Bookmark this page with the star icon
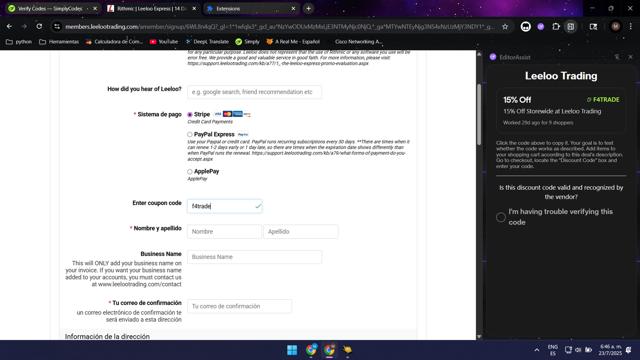 tap(505, 27)
